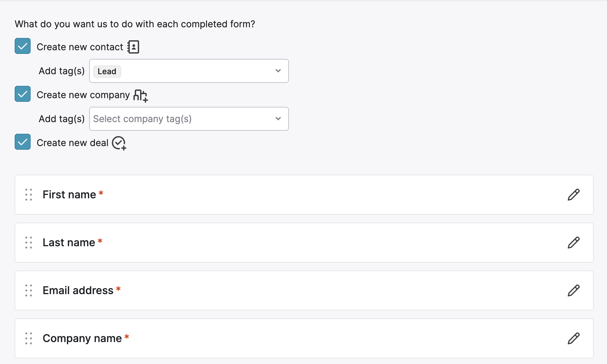Edit the Last name field with pencil icon
Image resolution: width=607 pixels, height=364 pixels.
tap(573, 243)
